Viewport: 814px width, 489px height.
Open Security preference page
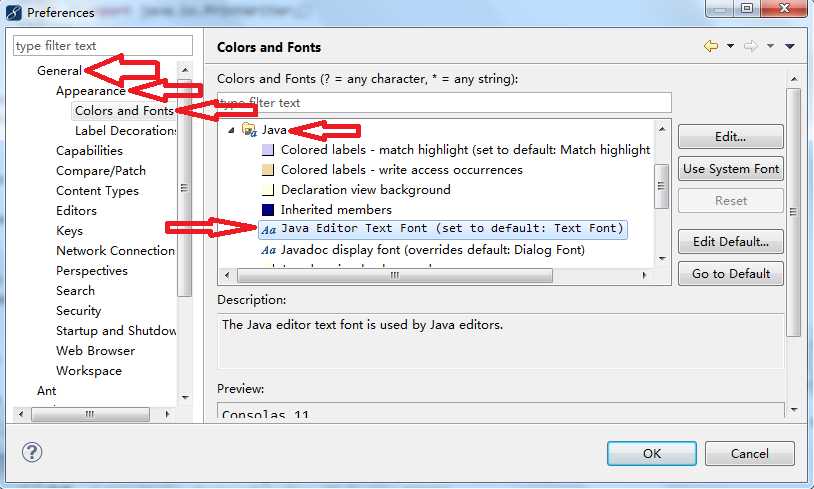coord(78,310)
